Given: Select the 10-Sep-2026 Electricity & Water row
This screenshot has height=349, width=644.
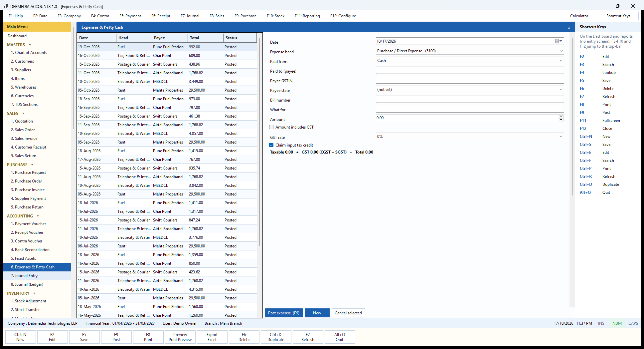Looking at the screenshot, I should point(167,134).
